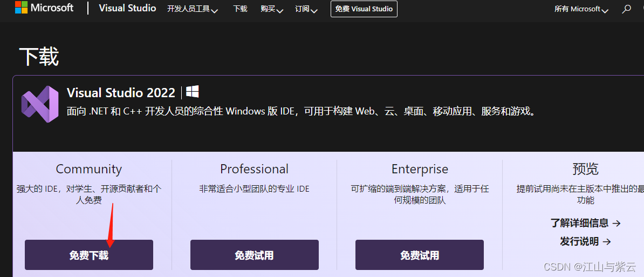Viewport: 644px width, 277px height.
Task: Click 免费试用 under Enterprise
Action: click(x=419, y=255)
